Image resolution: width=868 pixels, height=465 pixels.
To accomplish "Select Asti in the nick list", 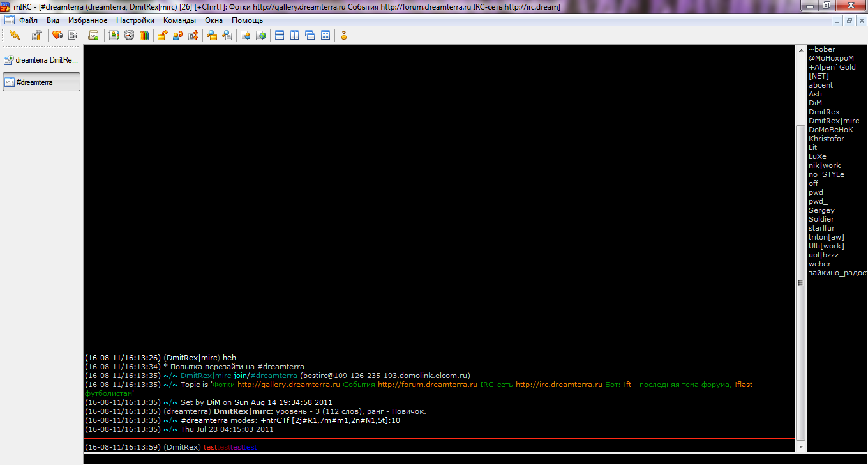I will (815, 94).
